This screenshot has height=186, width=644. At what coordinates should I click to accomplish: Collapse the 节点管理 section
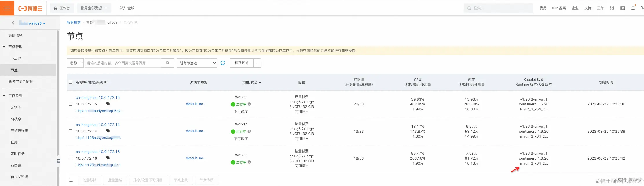pyautogui.click(x=4, y=47)
